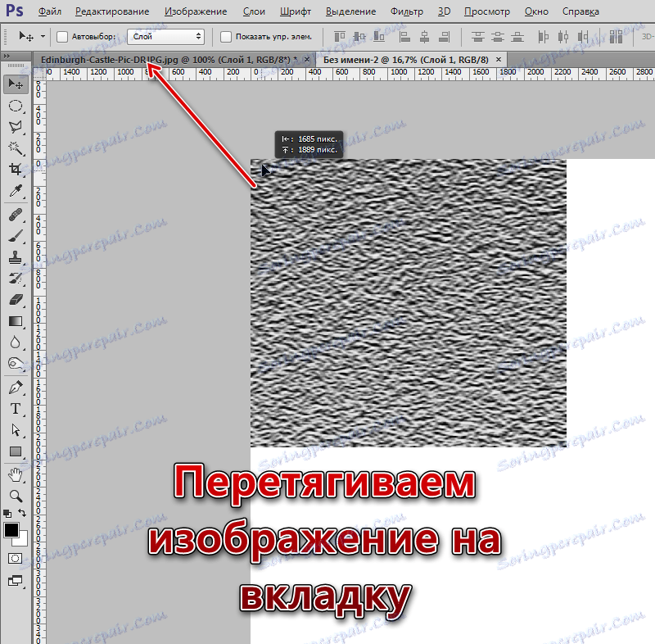The height and width of the screenshot is (644, 655).
Task: Click the distribute top edges icon
Action: point(478,37)
